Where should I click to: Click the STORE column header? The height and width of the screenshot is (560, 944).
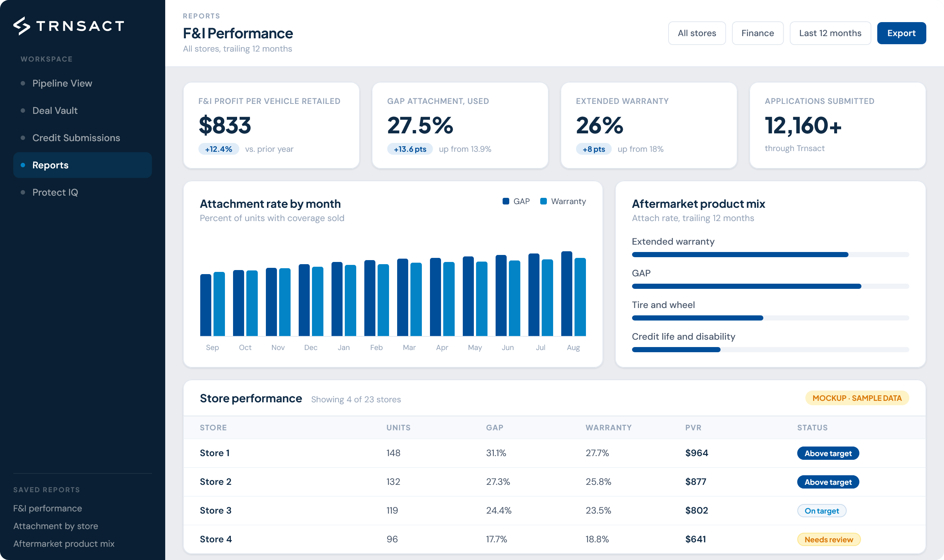(x=214, y=427)
